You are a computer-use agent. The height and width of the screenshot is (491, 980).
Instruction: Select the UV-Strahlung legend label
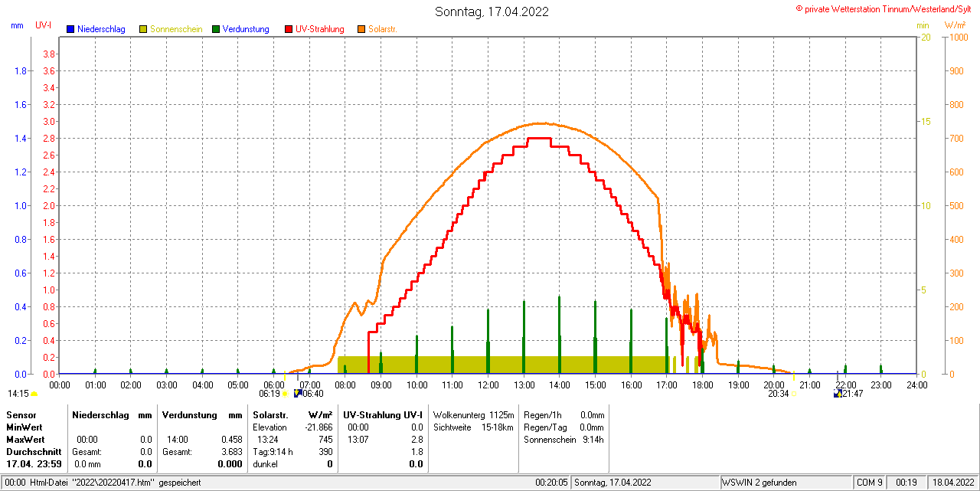click(321, 29)
